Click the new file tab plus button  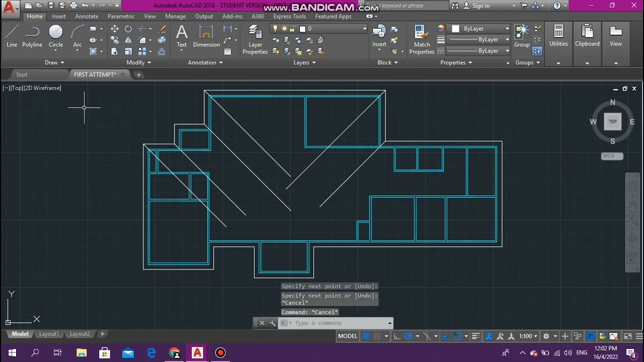139,74
